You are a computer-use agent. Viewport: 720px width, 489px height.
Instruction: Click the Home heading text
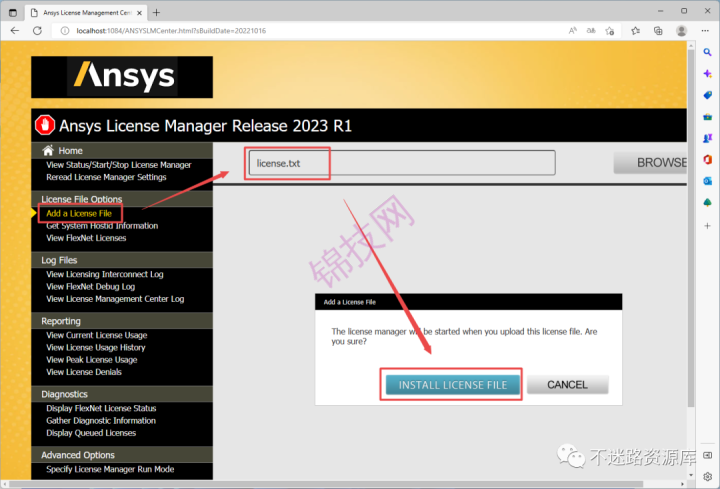pyautogui.click(x=70, y=151)
